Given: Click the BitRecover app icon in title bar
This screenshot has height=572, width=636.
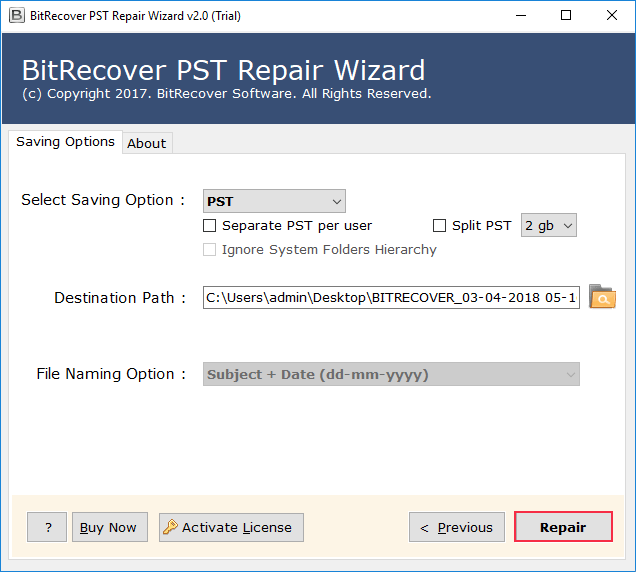Looking at the screenshot, I should tap(17, 15).
